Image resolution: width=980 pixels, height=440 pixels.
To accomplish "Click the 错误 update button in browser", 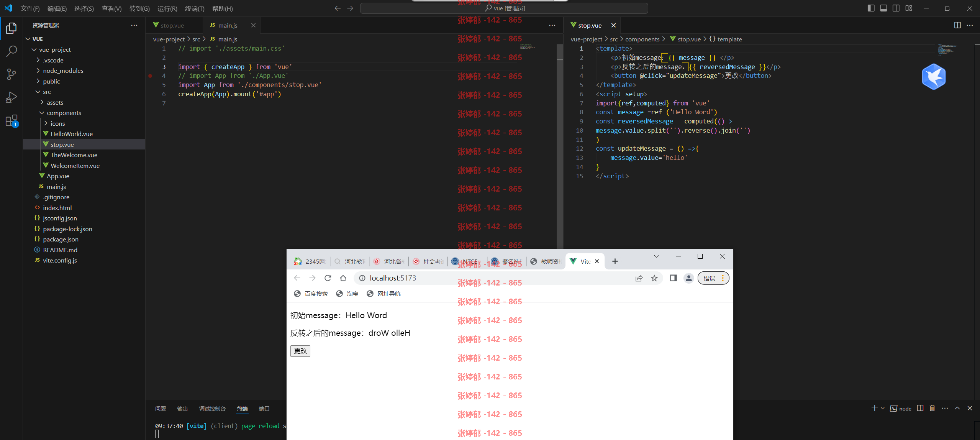I will (x=713, y=278).
